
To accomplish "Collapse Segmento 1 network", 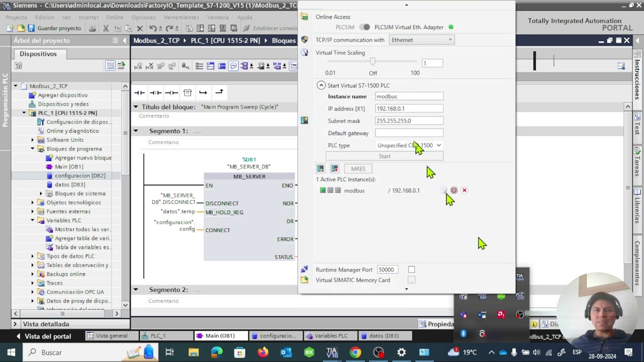I will pyautogui.click(x=135, y=131).
